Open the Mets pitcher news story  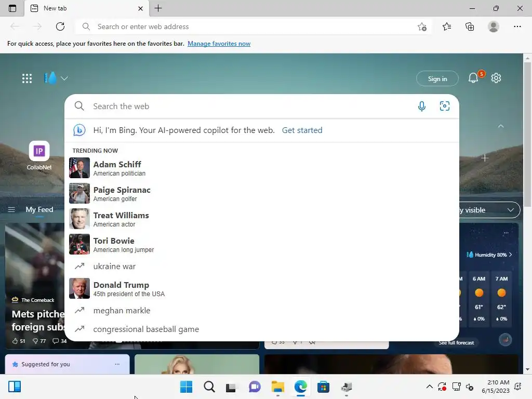(38, 320)
